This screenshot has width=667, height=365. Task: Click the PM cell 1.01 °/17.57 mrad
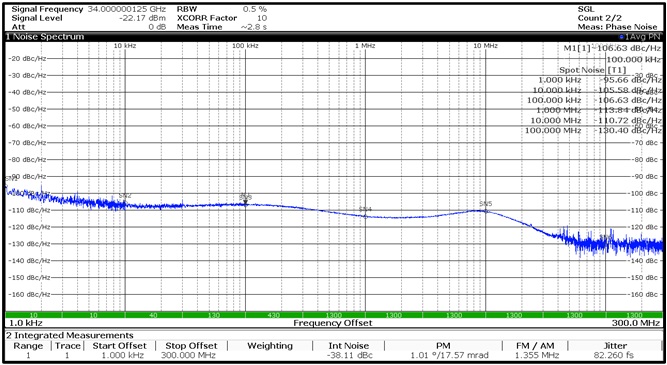449,355
